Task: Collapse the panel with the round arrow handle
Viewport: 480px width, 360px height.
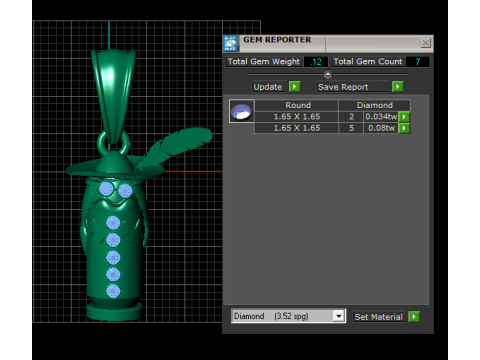Action: coord(328,74)
